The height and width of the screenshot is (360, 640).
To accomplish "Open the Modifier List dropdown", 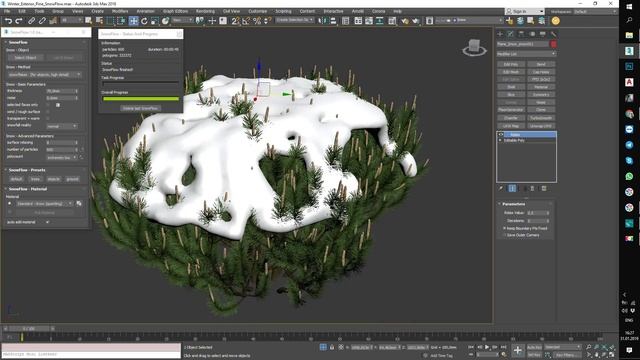I will (526, 54).
